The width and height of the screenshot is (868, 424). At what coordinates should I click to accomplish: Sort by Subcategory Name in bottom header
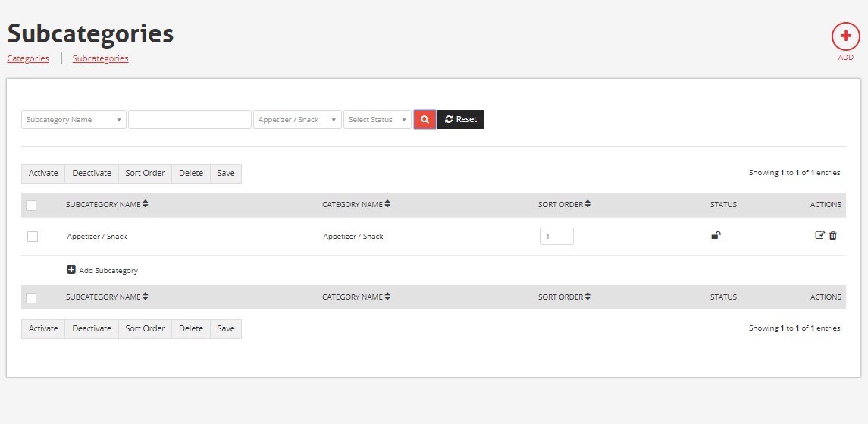coord(107,297)
